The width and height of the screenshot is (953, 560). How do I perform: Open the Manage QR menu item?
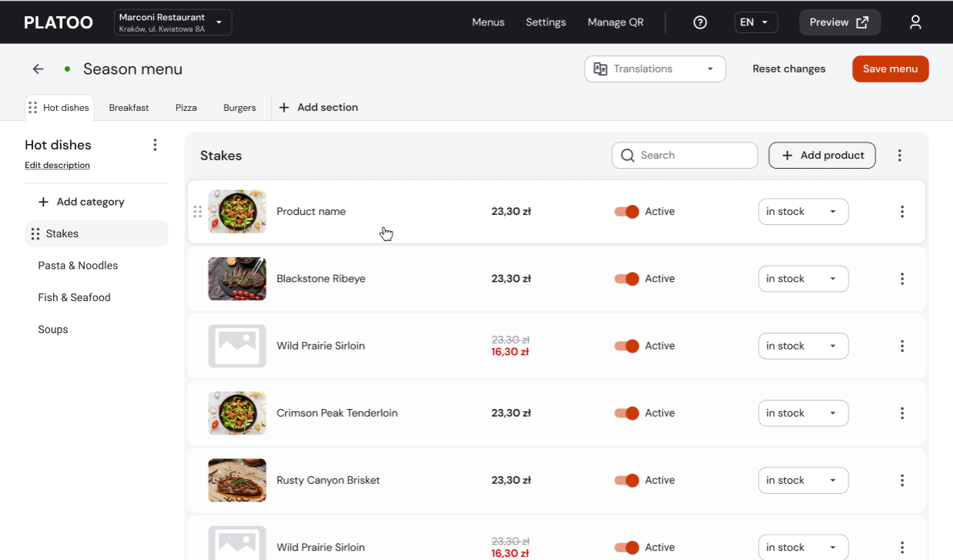pyautogui.click(x=615, y=22)
